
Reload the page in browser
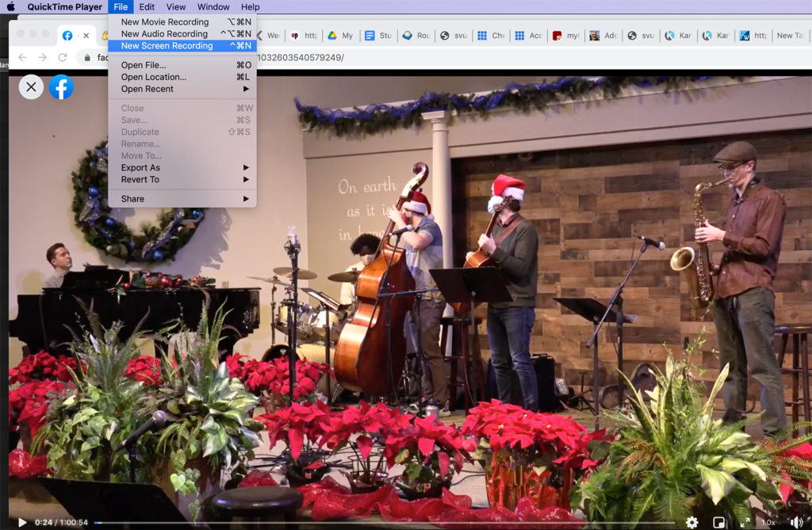click(63, 57)
